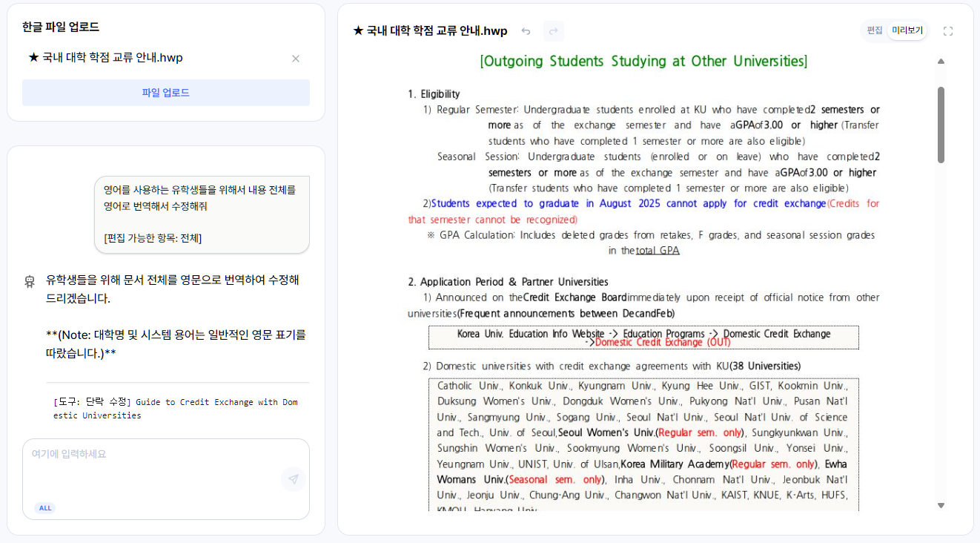Switch to 미리보기 (preview) mode
This screenshot has height=543, width=980.
click(x=907, y=30)
